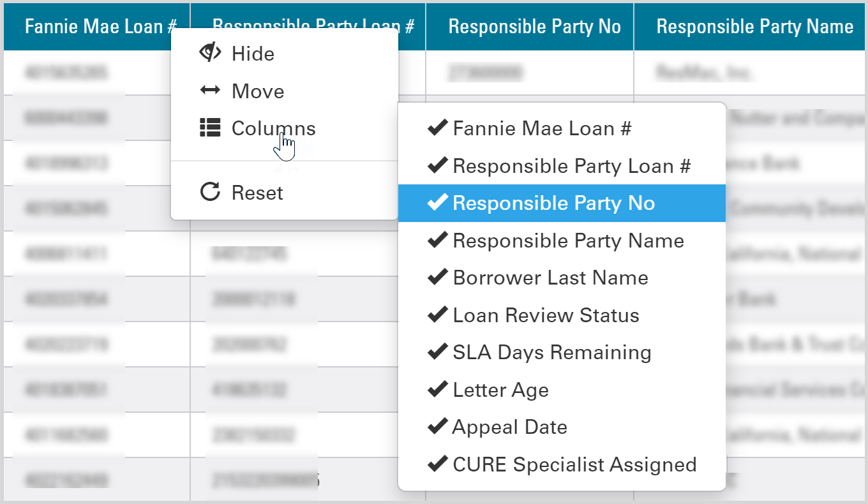Screen dimensions: 868x504
Task: Click the Responsible Party No column header
Action: 534,26
